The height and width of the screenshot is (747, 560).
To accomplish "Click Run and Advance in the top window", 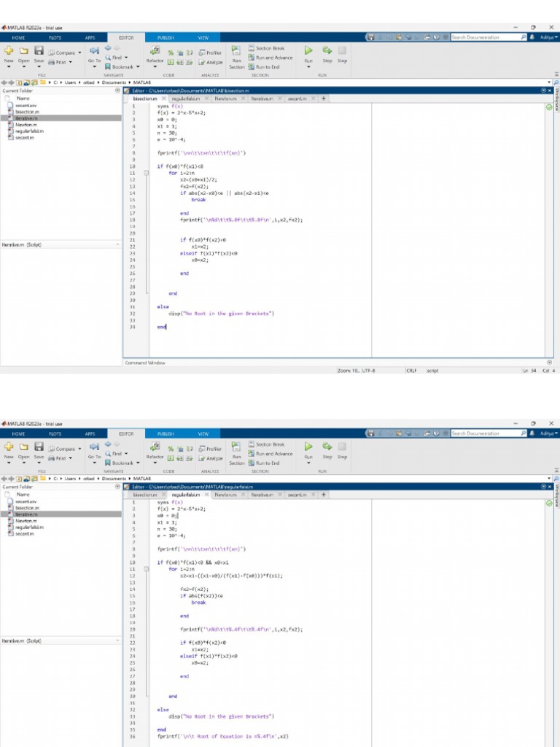I will [273, 58].
